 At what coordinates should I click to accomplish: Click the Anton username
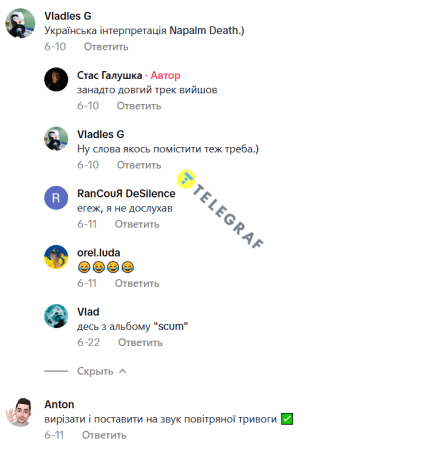(59, 404)
